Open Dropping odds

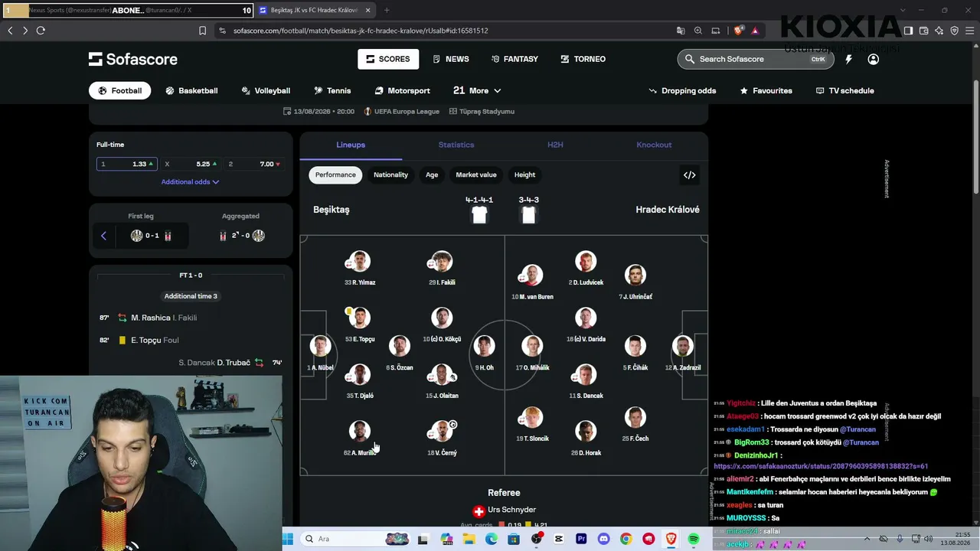[682, 90]
